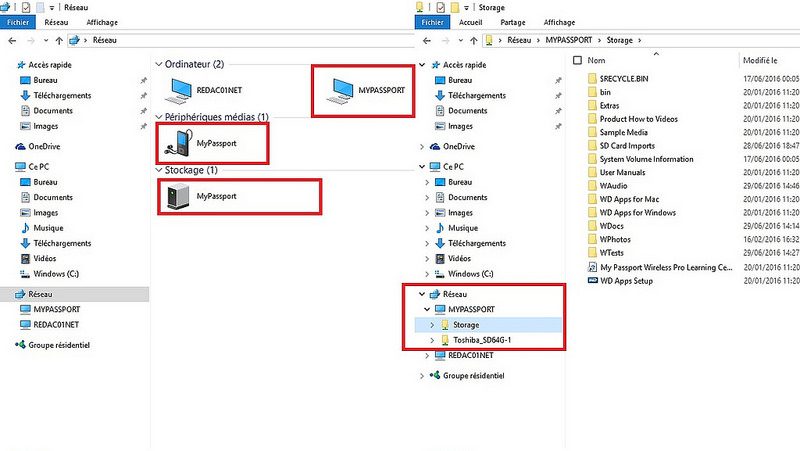Open Fichier menu in the Storage window
This screenshot has width=800, height=451.
pyautogui.click(x=433, y=22)
